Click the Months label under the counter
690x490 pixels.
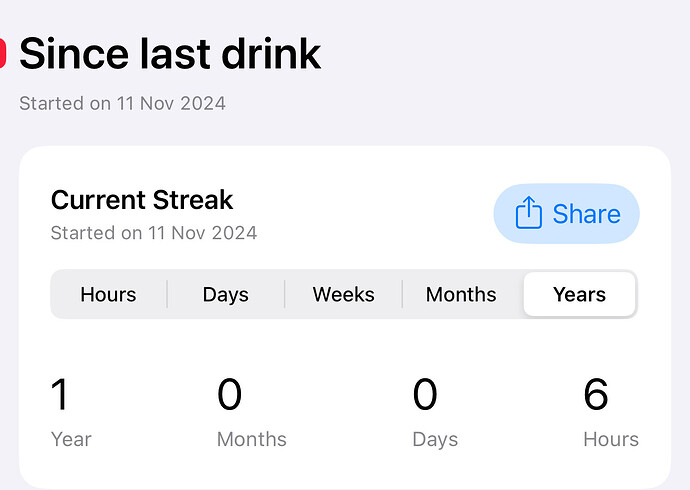pyautogui.click(x=252, y=439)
